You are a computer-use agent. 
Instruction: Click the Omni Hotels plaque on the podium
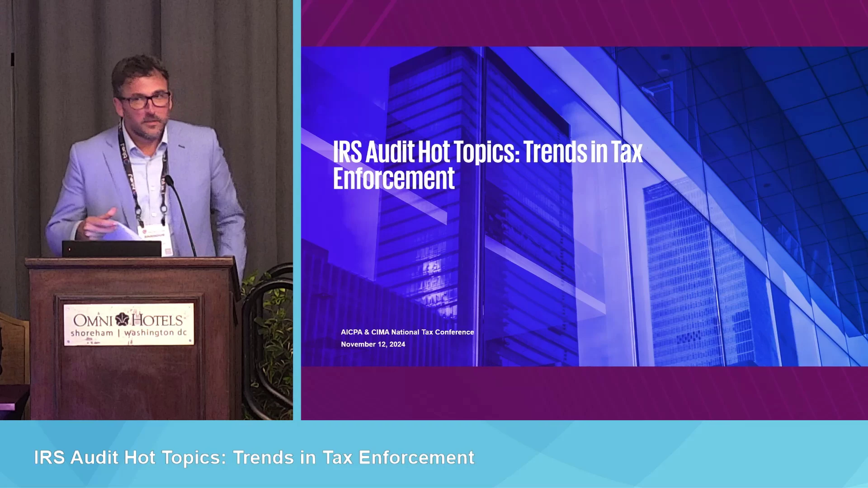[x=129, y=324]
